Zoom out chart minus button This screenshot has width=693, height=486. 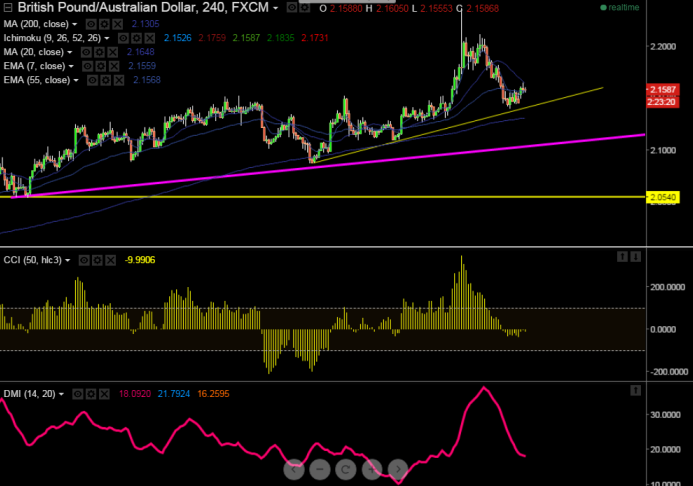[320, 469]
